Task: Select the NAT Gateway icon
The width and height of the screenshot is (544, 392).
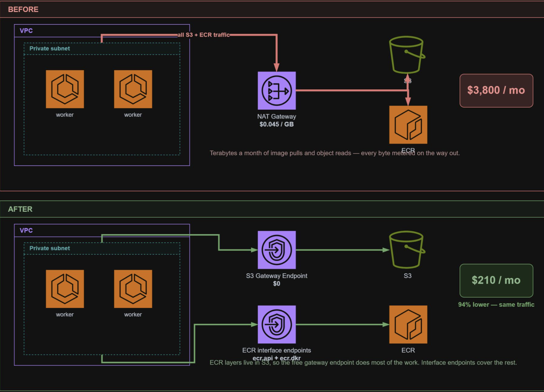Action: (277, 91)
